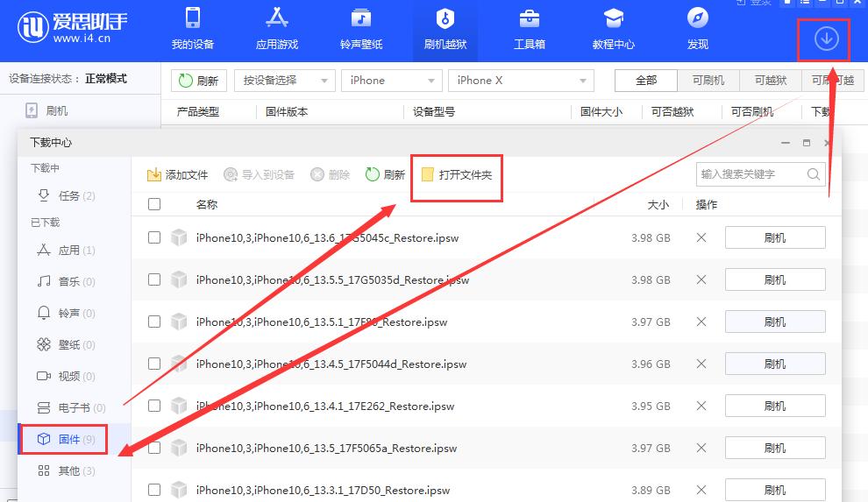Flash the 13.4.5_17F5044d firmware with 刷机

[x=775, y=364]
